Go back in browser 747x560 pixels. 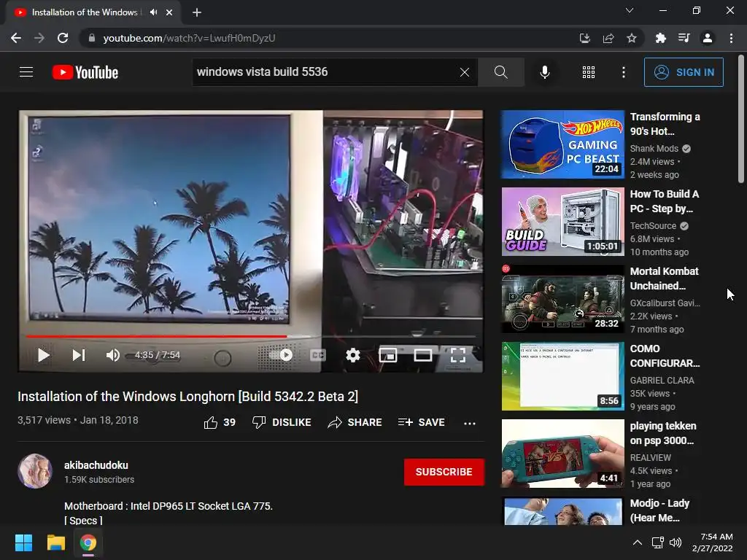(16, 38)
